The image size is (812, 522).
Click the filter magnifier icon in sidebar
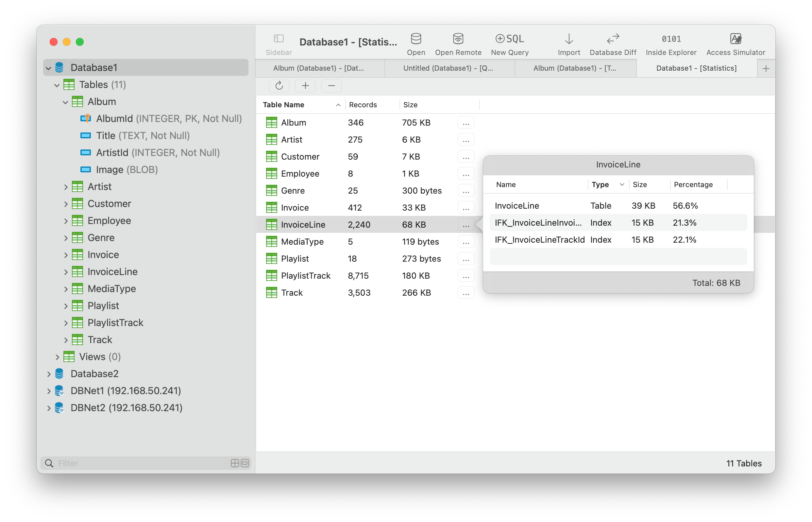pyautogui.click(x=49, y=463)
